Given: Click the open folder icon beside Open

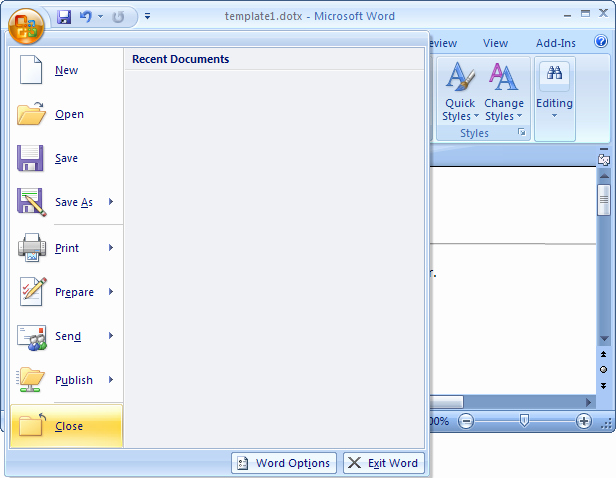Looking at the screenshot, I should pos(31,114).
